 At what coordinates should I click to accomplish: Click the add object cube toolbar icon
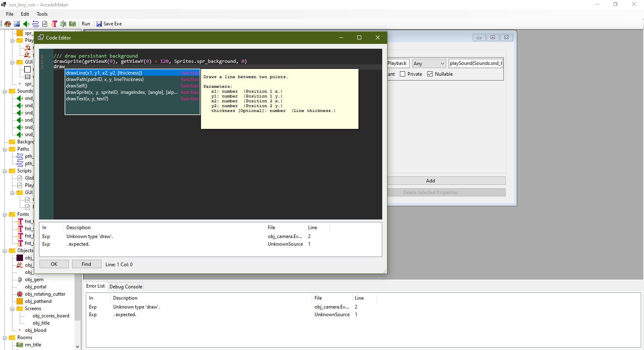coord(63,24)
